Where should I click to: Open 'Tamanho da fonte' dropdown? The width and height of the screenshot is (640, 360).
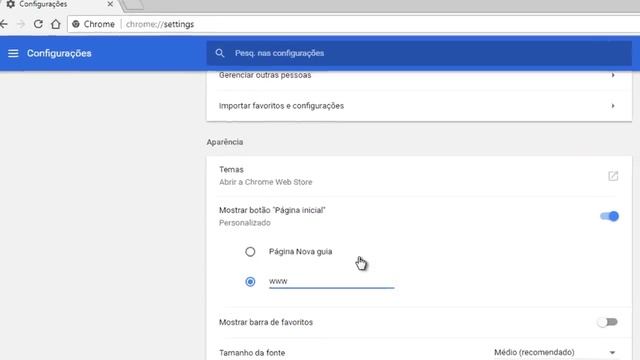click(555, 352)
